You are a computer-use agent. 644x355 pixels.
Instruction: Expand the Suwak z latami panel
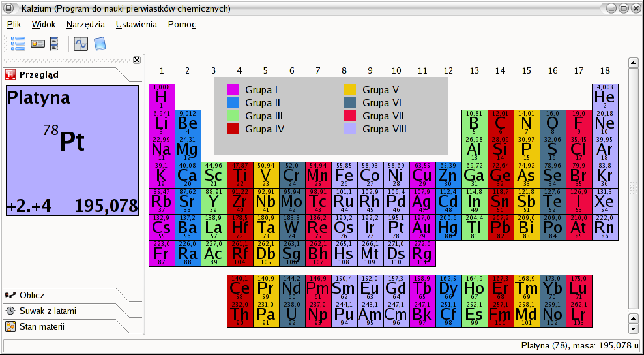coord(48,311)
